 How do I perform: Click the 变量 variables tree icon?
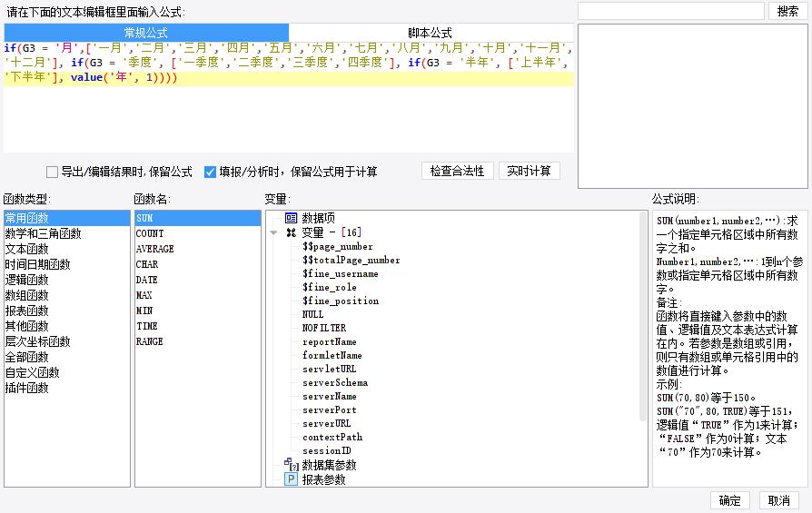291,232
